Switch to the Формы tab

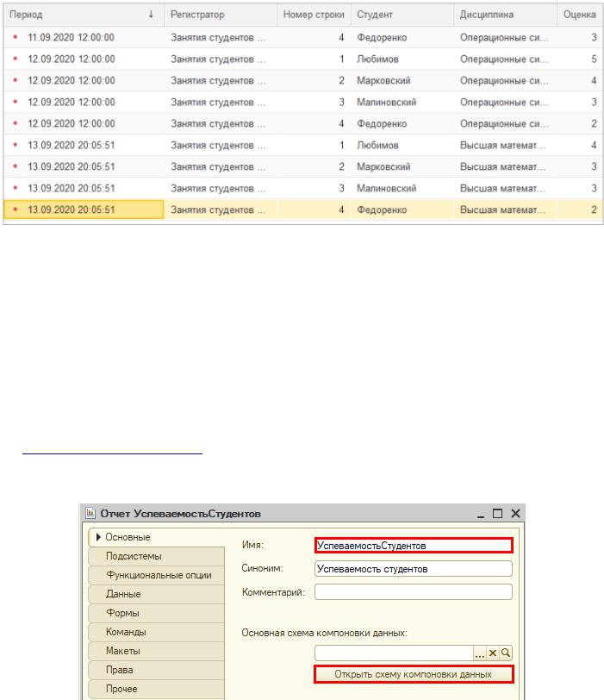pyautogui.click(x=156, y=613)
